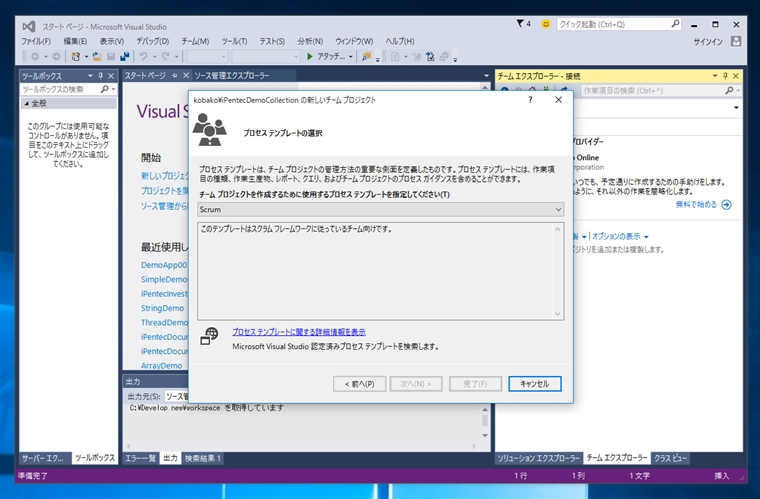Close the Start Page tab
Screen dimensions: 760x499
pyautogui.click(x=185, y=76)
